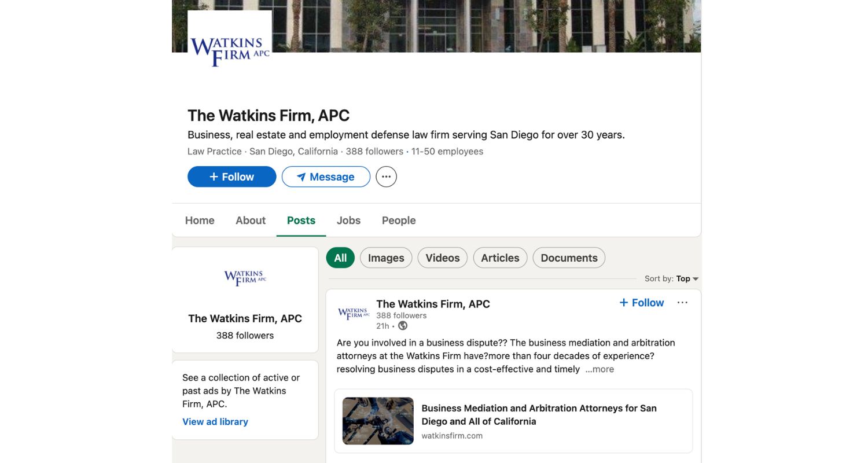Image resolution: width=868 pixels, height=463 pixels.
Task: Toggle the Videos content filter
Action: [x=442, y=258]
